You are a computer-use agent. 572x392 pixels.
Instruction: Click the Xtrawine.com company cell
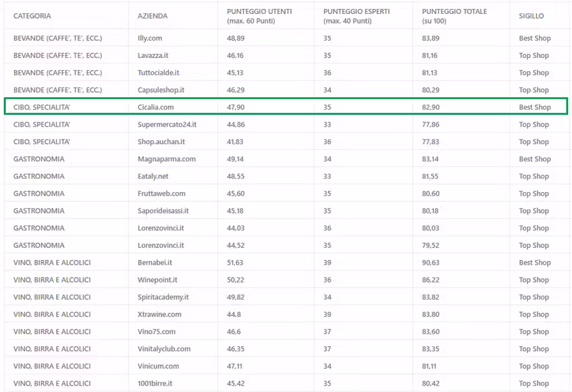(159, 314)
